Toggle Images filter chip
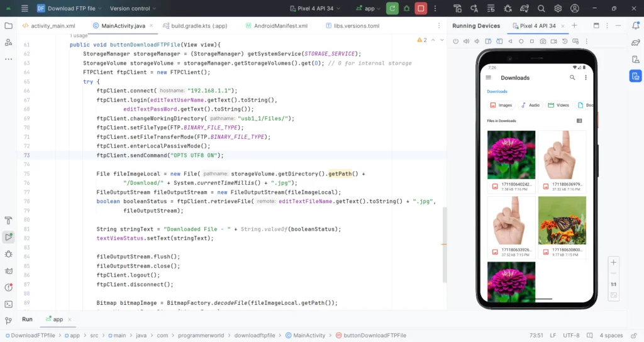This screenshot has height=342, width=644. (x=501, y=105)
